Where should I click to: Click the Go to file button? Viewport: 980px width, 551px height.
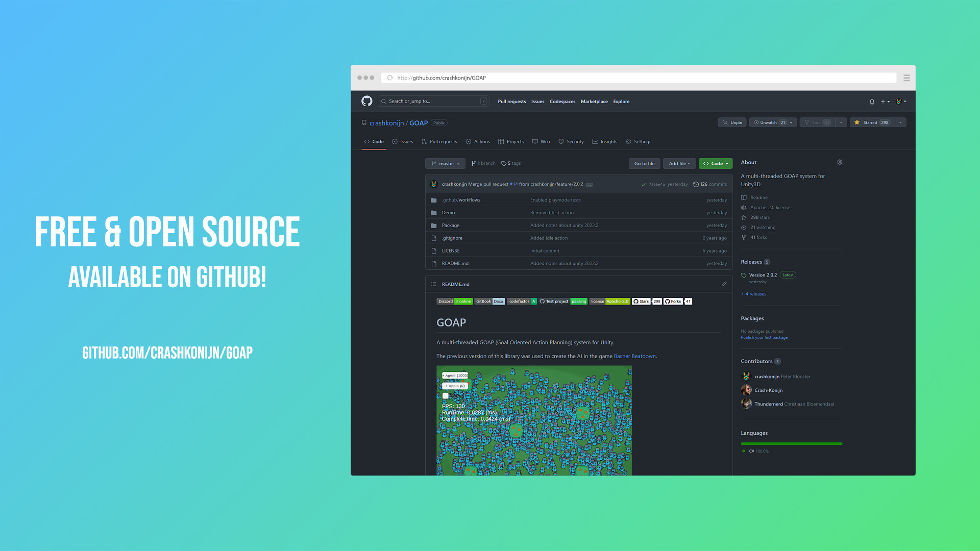click(644, 163)
